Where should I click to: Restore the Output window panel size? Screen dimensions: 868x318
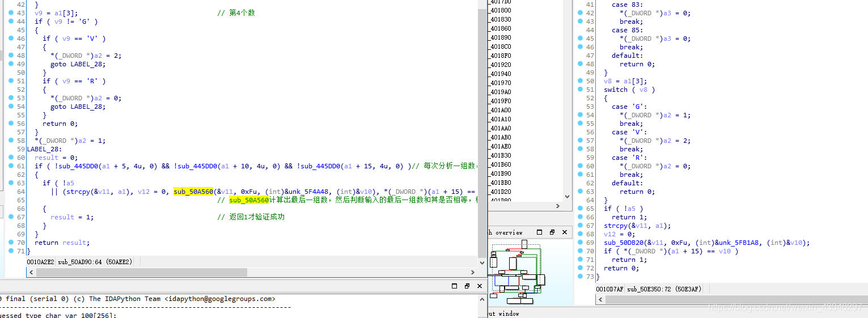coord(467,286)
